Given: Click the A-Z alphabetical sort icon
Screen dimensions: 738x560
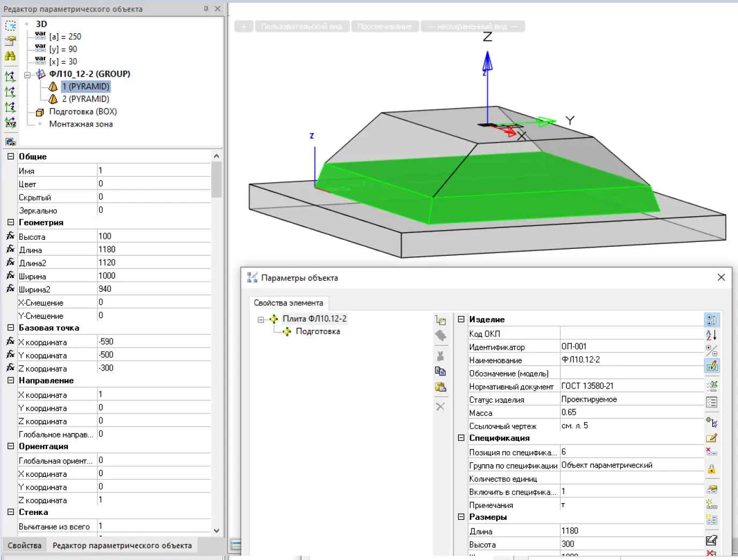Looking at the screenshot, I should click(711, 335).
